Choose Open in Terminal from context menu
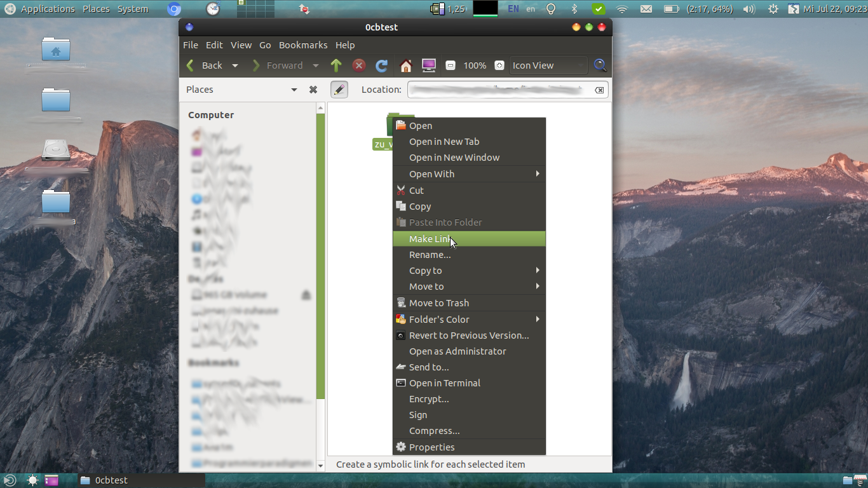This screenshot has height=488, width=868. pyautogui.click(x=444, y=383)
